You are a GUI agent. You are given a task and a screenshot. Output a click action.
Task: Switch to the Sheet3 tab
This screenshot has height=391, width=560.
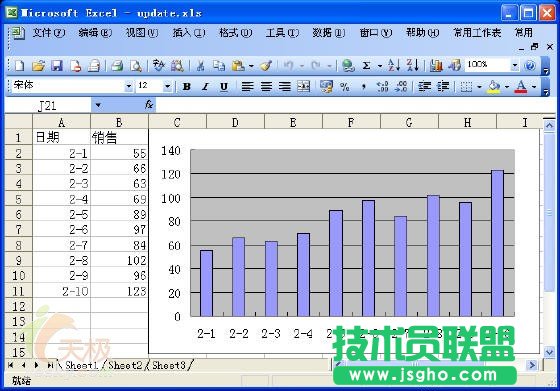click(x=169, y=365)
